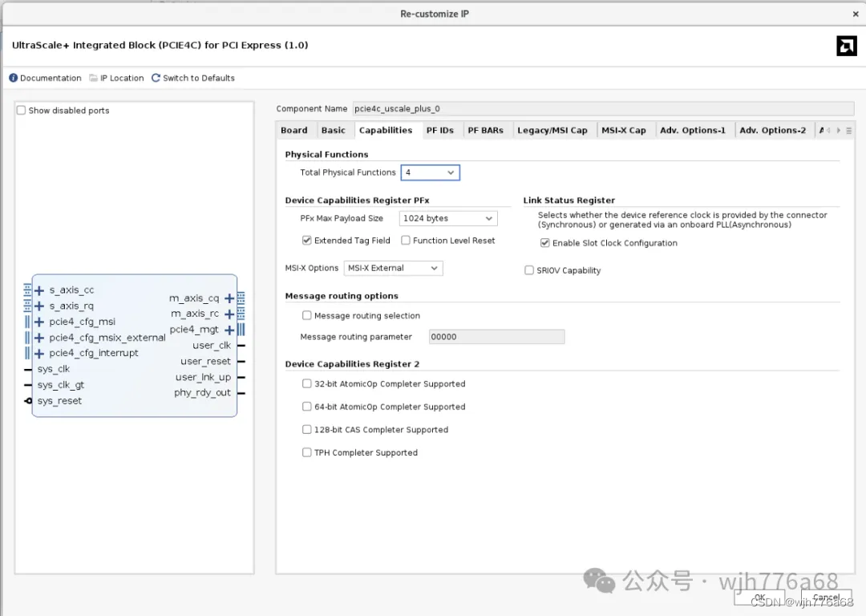This screenshot has height=616, width=866.
Task: Click the tab list menu icon
Action: [849, 131]
